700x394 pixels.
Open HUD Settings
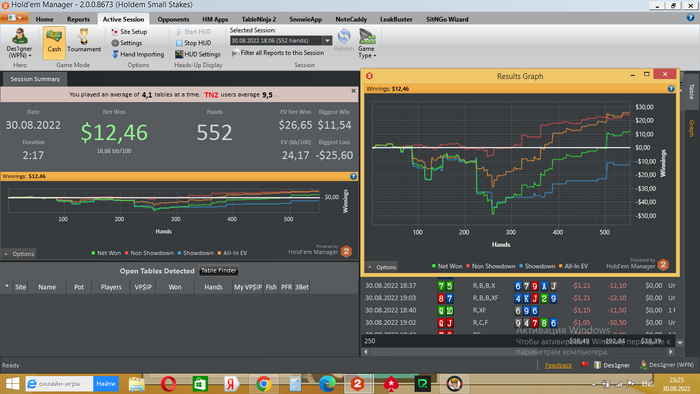[x=197, y=54]
